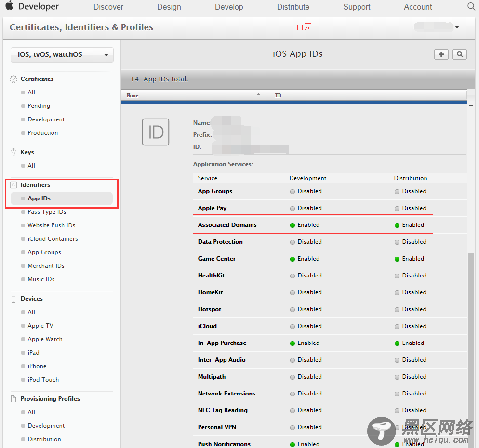Click the scrollbar up arrow

[471, 105]
